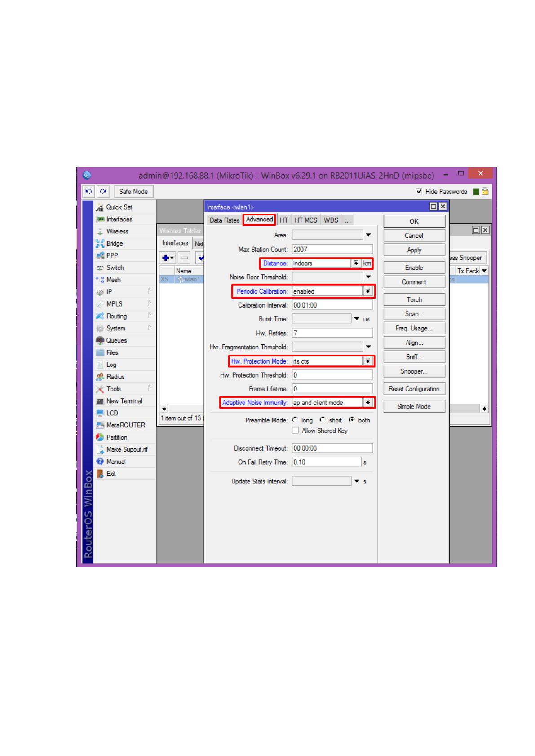The height and width of the screenshot is (756, 535).
Task: Open the Adaptive Noise Immunity dropdown
Action: tap(368, 403)
